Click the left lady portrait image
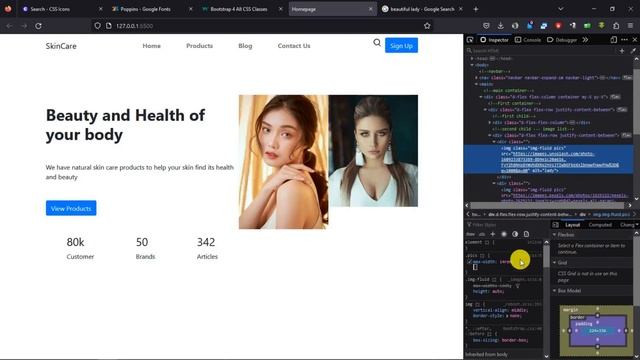 (x=283, y=162)
